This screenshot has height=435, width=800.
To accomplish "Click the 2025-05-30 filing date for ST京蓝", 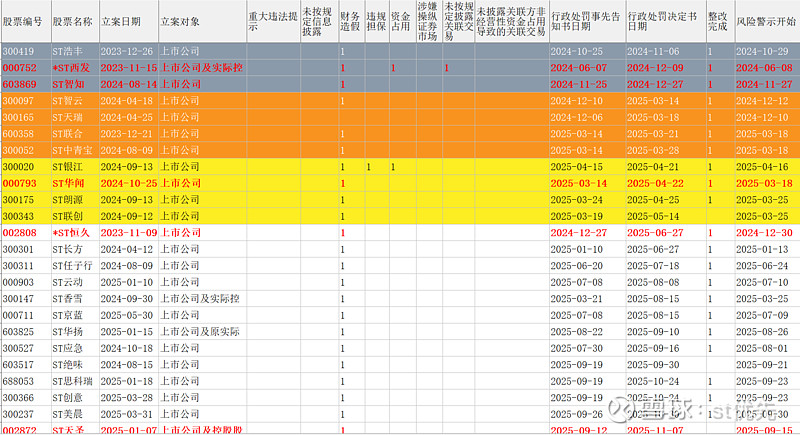I will (x=127, y=315).
